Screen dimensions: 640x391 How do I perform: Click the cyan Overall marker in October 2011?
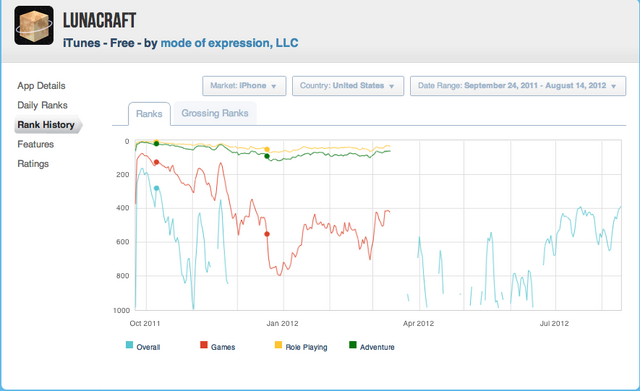click(156, 188)
